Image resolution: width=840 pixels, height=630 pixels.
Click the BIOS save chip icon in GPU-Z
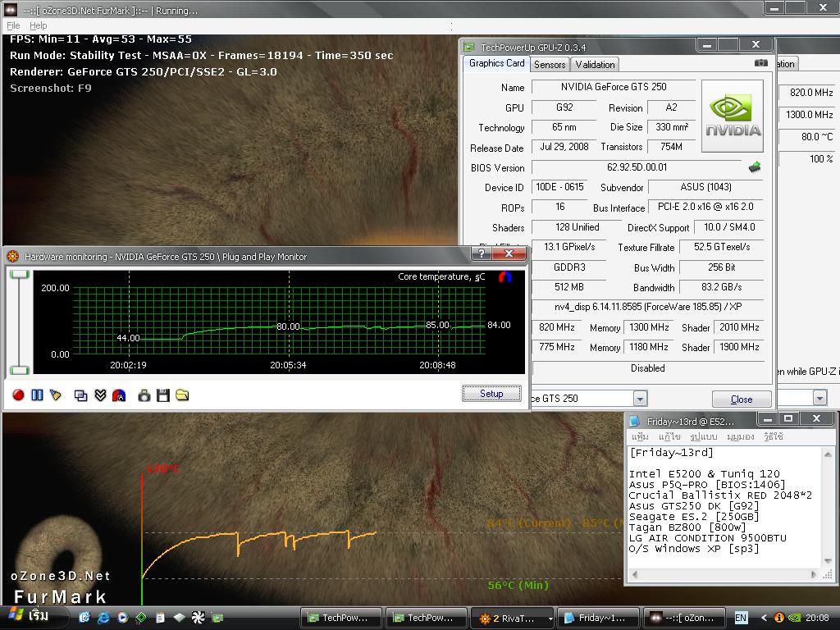755,167
